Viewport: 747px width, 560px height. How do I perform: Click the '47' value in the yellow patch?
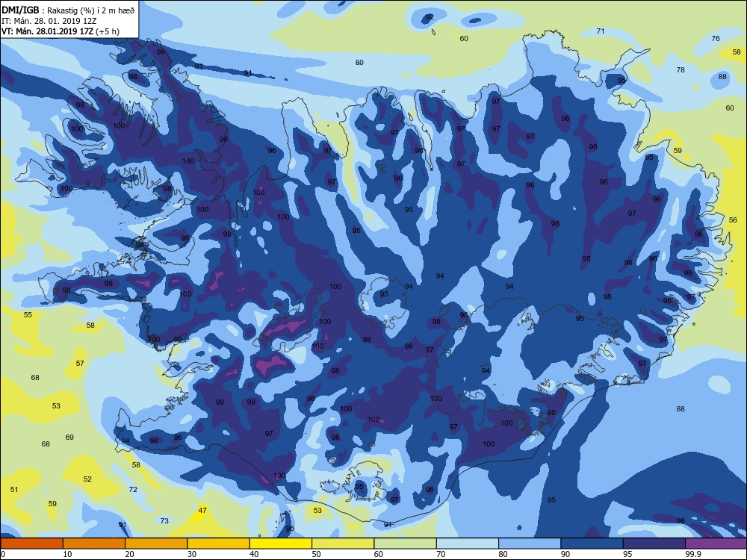202,511
